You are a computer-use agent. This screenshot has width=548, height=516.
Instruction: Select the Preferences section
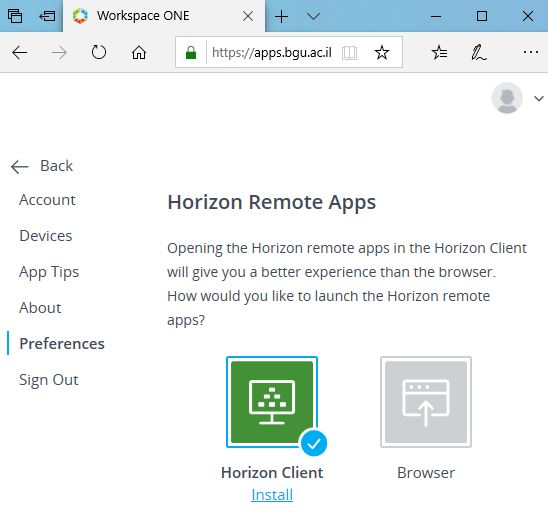click(62, 344)
